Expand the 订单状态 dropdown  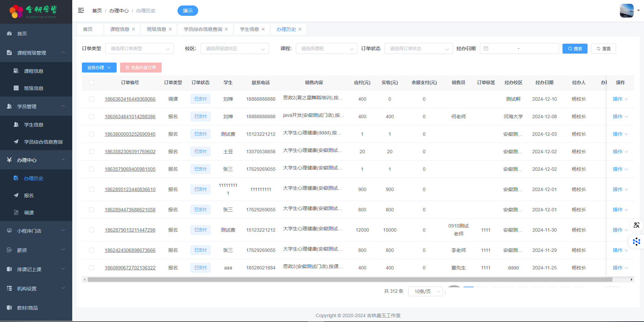pyautogui.click(x=418, y=49)
